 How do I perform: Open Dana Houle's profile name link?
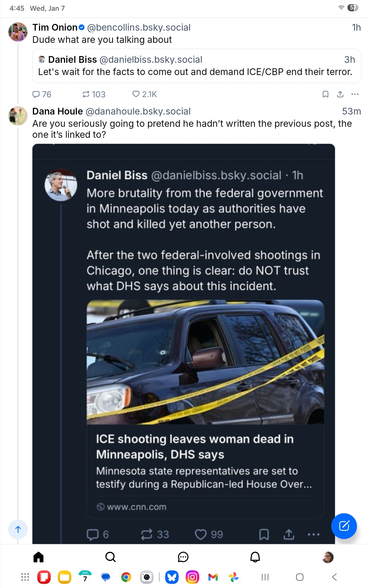[58, 111]
